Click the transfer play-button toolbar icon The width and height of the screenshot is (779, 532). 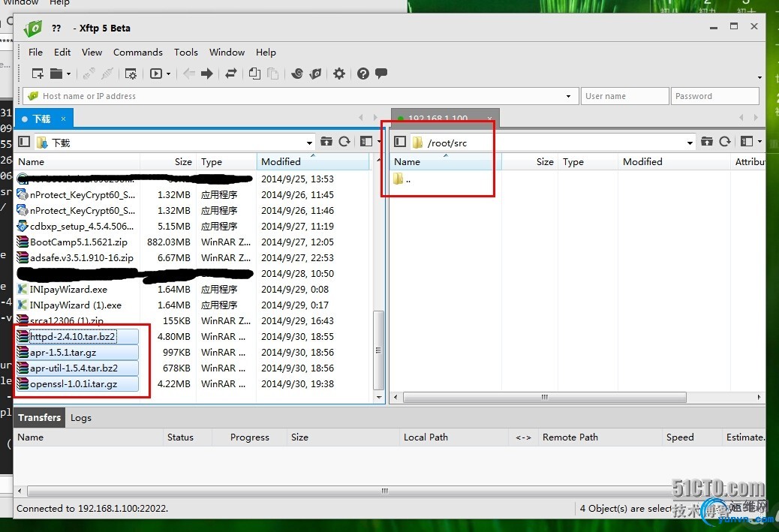tap(156, 74)
